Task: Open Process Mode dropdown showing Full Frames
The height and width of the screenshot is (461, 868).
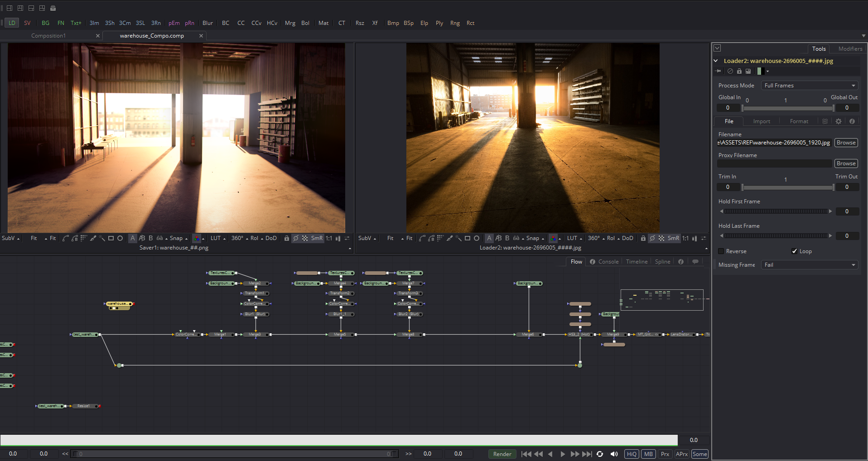Action: [x=810, y=86]
